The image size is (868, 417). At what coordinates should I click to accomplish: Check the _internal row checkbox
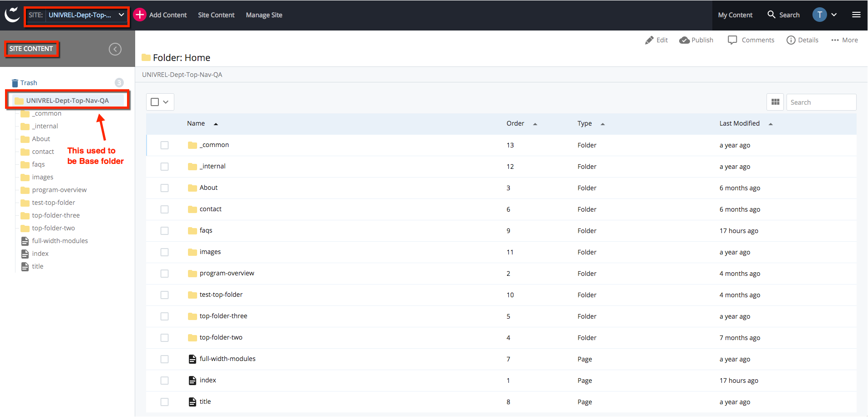pos(164,167)
